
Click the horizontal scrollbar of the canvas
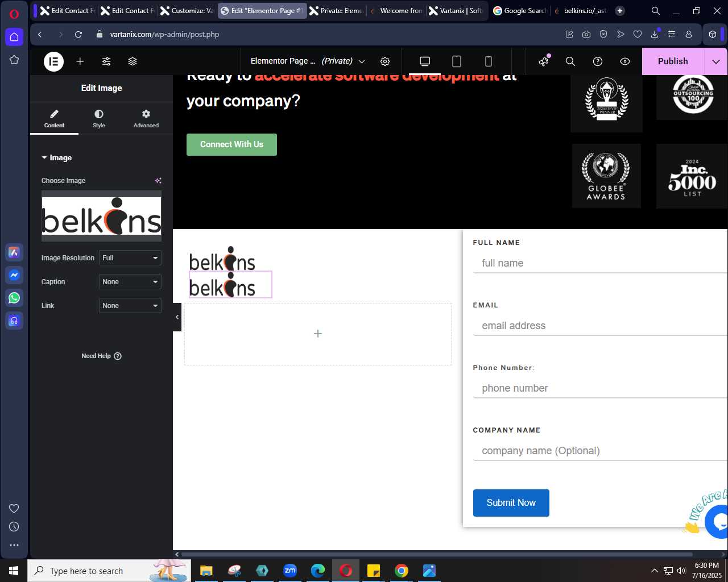pos(437,554)
